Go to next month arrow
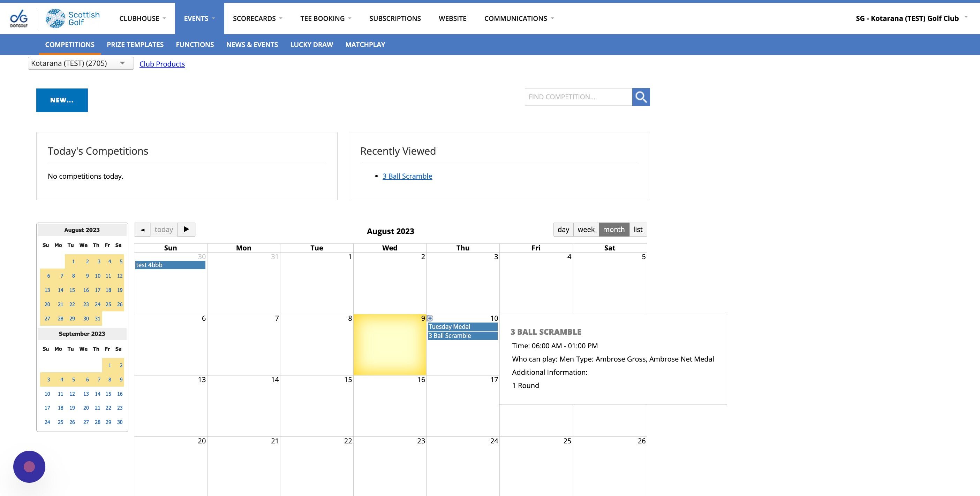This screenshot has height=496, width=980. click(187, 230)
